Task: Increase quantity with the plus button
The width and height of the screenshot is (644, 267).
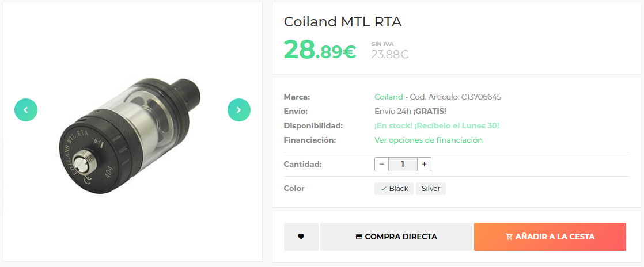Action: pos(424,164)
